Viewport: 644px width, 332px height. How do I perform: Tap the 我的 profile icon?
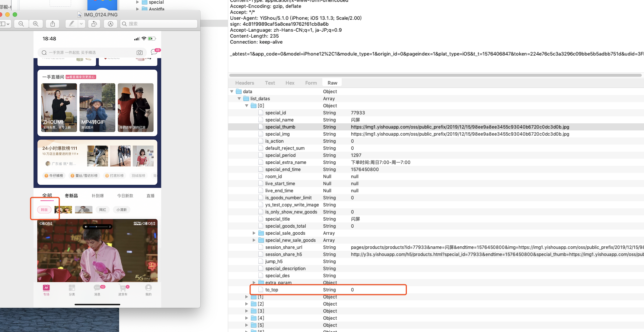(149, 290)
